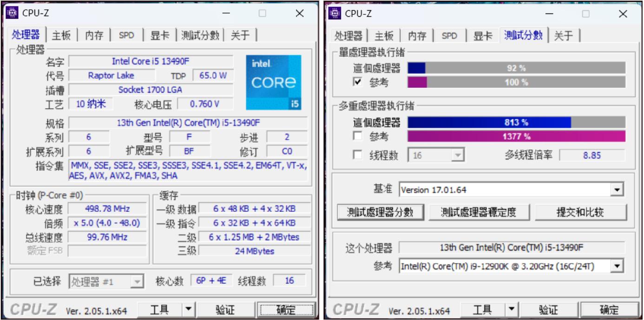This screenshot has height=320, width=644.
Task: Click the single-thread reference 100 % bar
Action: [x=516, y=82]
